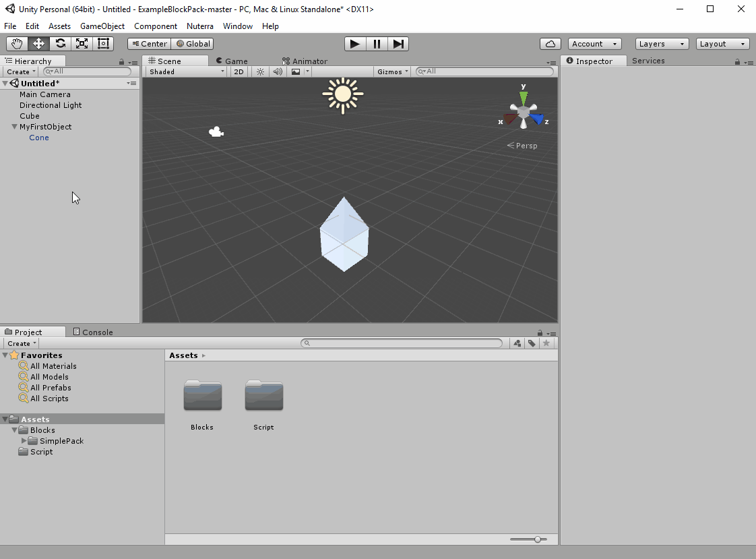756x559 pixels.
Task: Select the Move tool
Action: pos(38,44)
